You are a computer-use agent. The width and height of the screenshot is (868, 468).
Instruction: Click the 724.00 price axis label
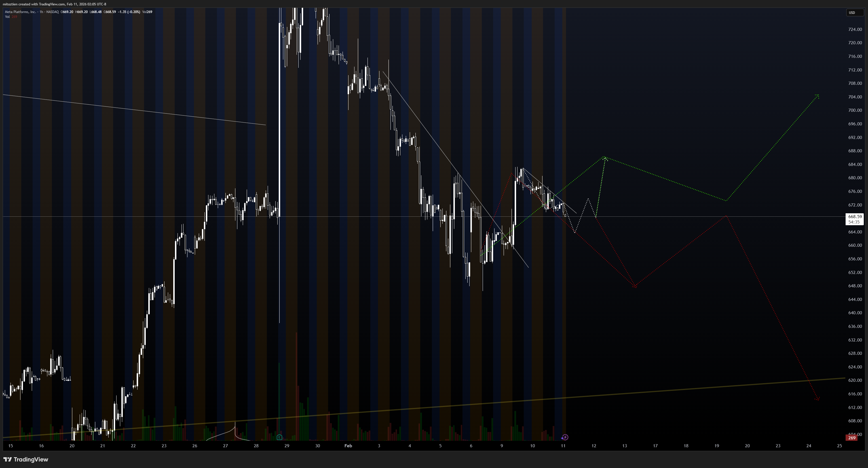pos(855,29)
